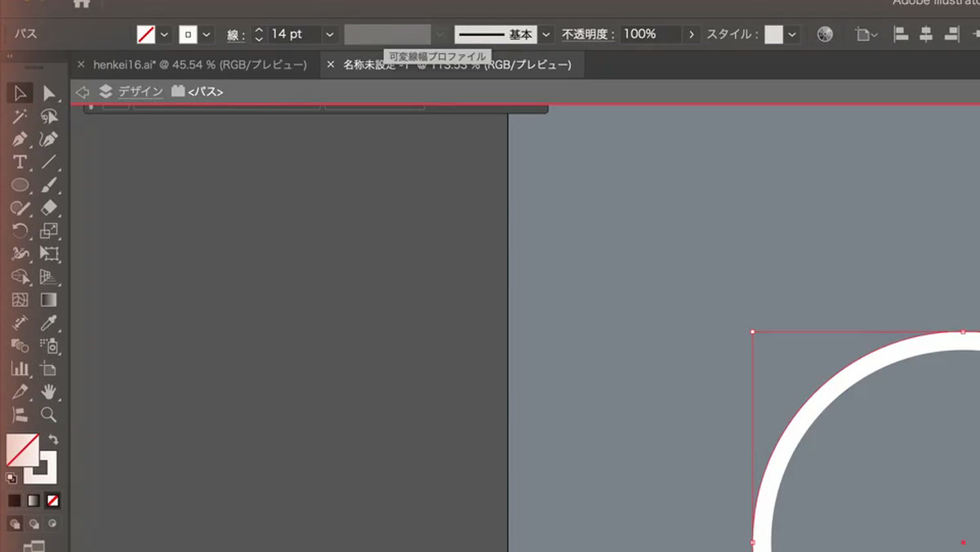Select the Mesh tool
This screenshot has width=980, height=552.
(20, 300)
